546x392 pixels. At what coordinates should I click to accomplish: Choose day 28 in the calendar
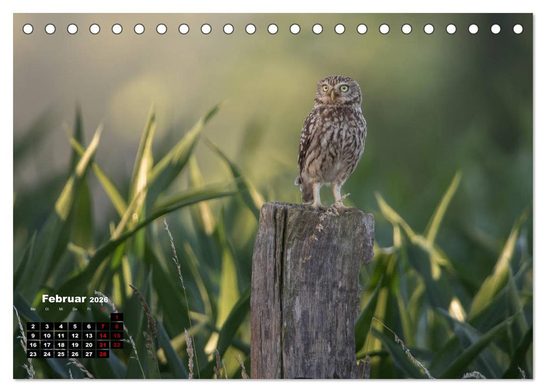[x=102, y=354]
